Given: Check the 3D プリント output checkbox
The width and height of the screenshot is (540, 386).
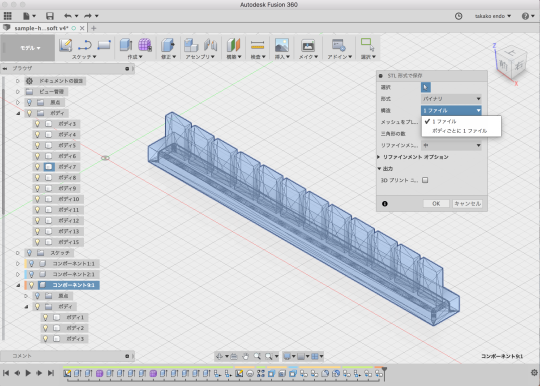Looking at the screenshot, I should click(x=425, y=180).
